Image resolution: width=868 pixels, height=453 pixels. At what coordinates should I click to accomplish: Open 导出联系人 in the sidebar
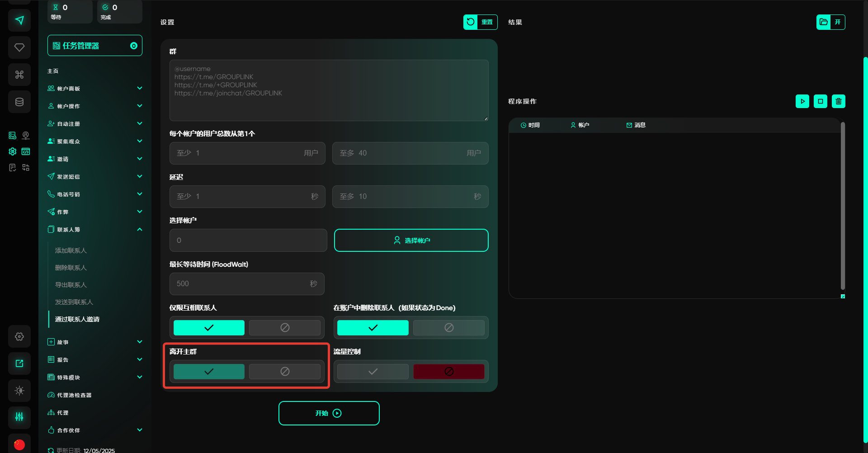coord(71,285)
